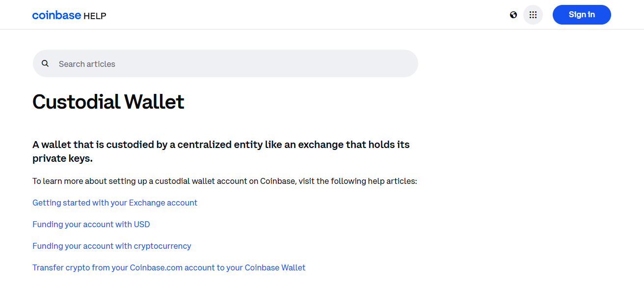Navigate home via the Coinbase HELP banner

pos(69,15)
